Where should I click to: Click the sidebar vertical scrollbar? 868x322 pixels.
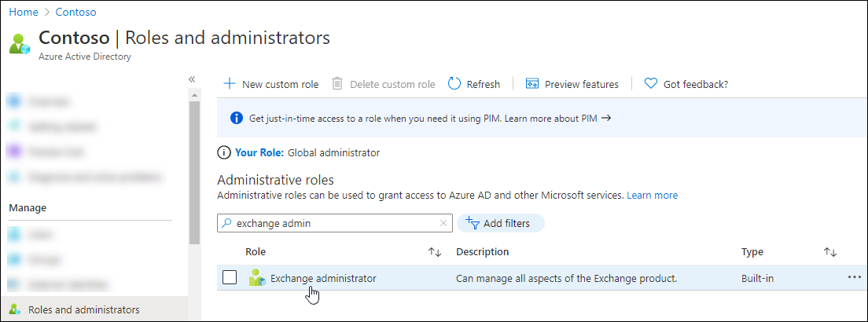pyautogui.click(x=194, y=173)
